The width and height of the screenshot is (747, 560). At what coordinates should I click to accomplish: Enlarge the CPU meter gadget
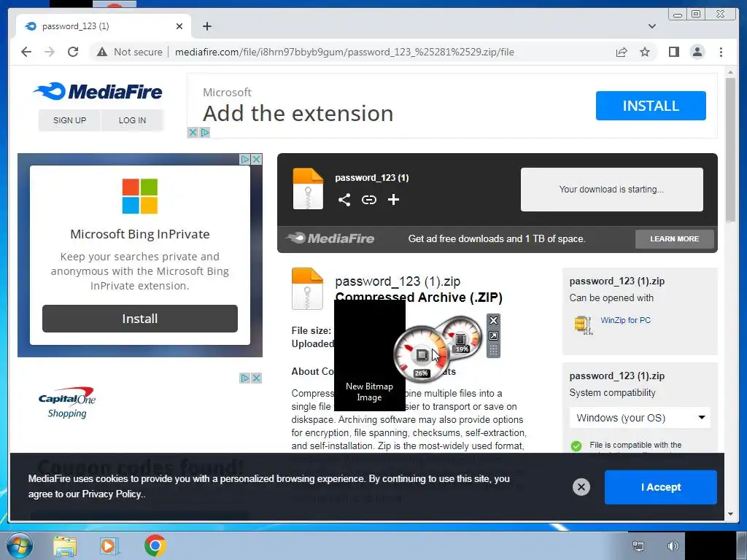[494, 335]
